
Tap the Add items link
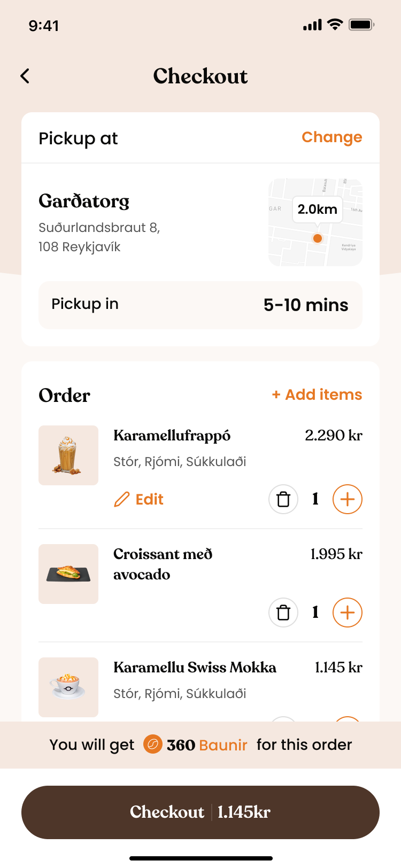pos(317,394)
